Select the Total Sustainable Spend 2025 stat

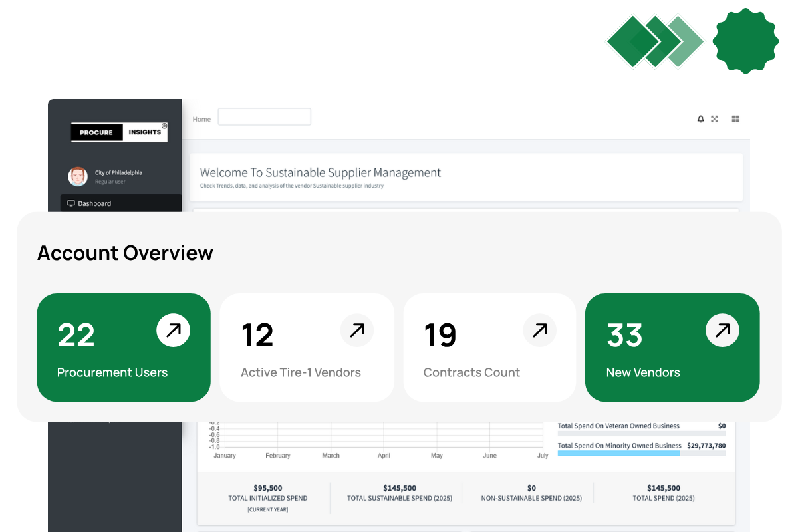[399, 492]
